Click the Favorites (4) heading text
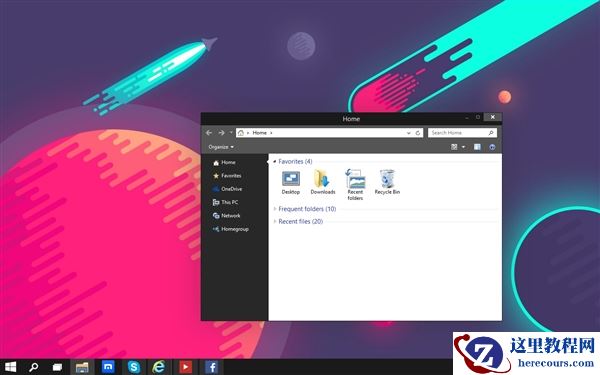 pos(295,161)
